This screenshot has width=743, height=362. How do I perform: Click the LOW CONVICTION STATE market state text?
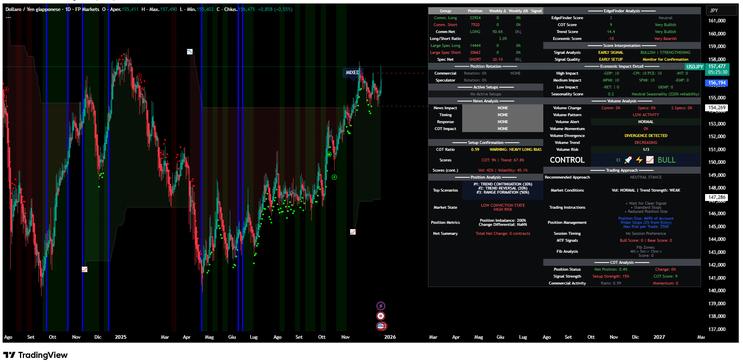(x=502, y=206)
